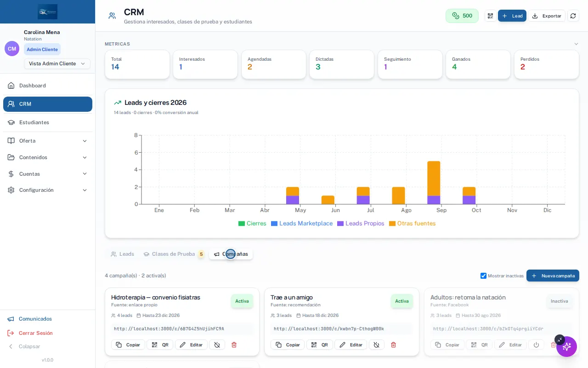
Task: Open the AI assistant sparkle button
Action: [x=566, y=346]
